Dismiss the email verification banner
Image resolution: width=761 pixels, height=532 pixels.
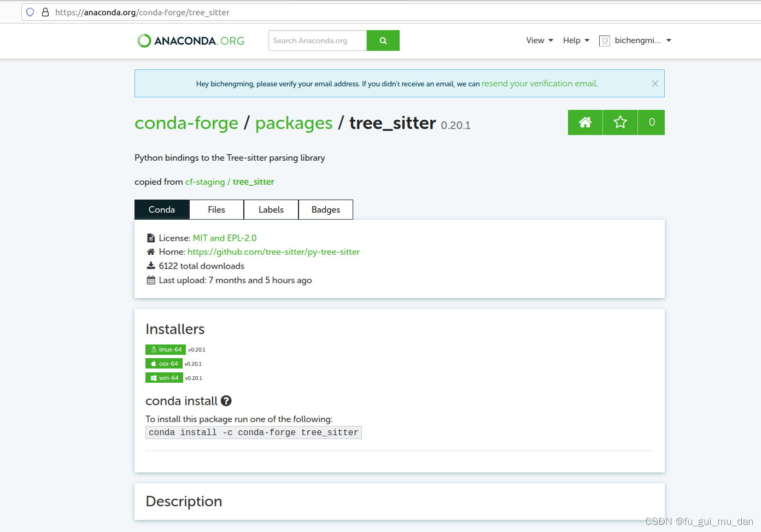(x=655, y=84)
